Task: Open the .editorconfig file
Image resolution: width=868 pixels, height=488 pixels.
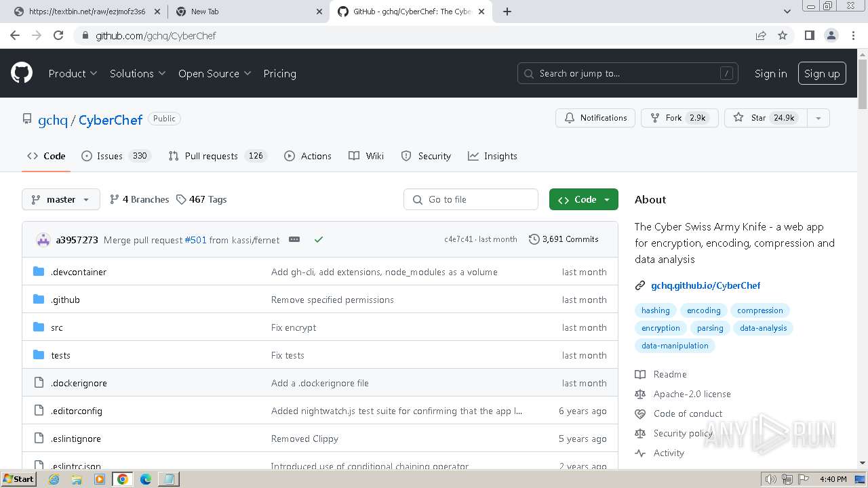Action: pos(77,411)
